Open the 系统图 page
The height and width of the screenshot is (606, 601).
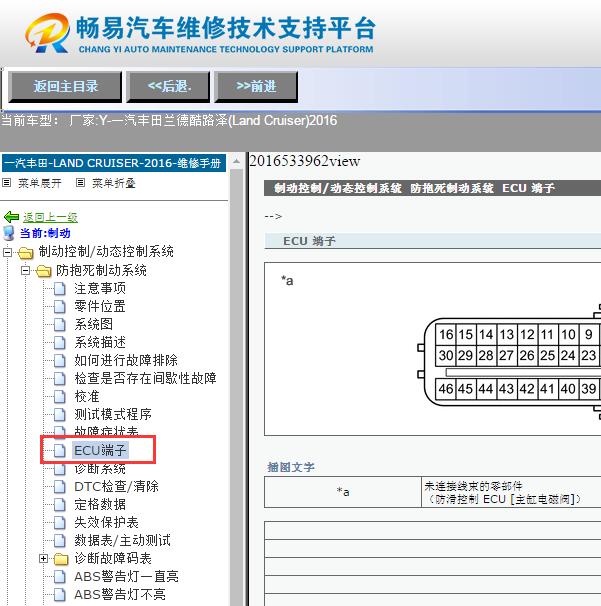(x=94, y=324)
